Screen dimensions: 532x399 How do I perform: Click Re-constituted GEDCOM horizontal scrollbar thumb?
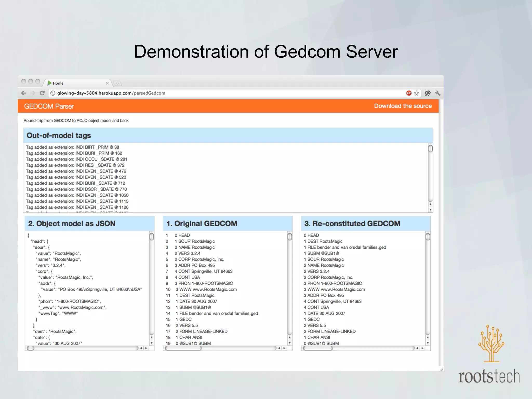[x=318, y=348]
